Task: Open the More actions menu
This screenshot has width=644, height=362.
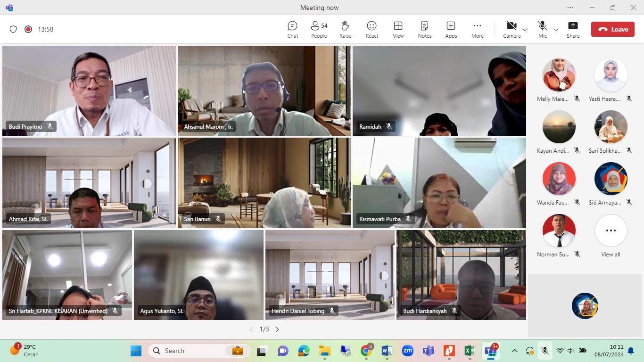Action: click(477, 29)
